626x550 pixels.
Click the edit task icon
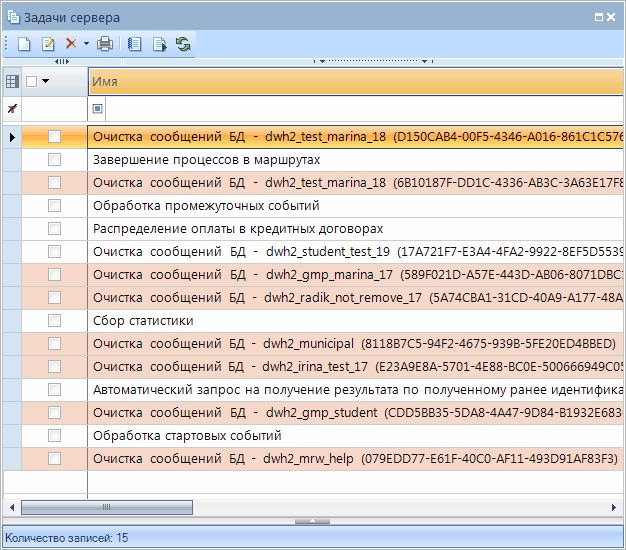point(47,44)
